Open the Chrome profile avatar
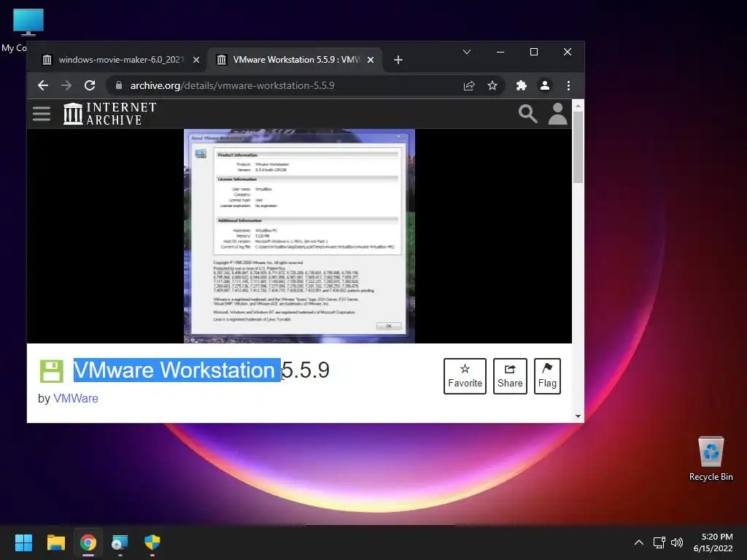Viewport: 747px width, 560px height. coord(544,86)
